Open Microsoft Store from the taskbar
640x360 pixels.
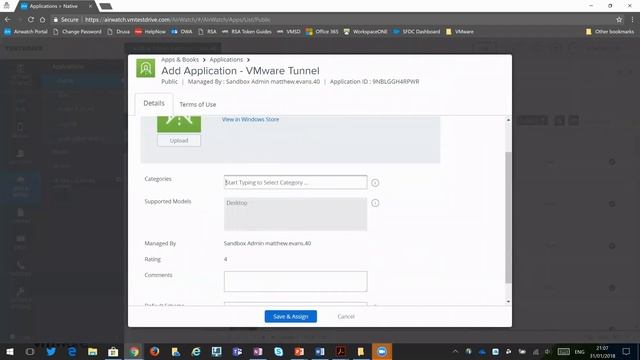[x=113, y=351]
